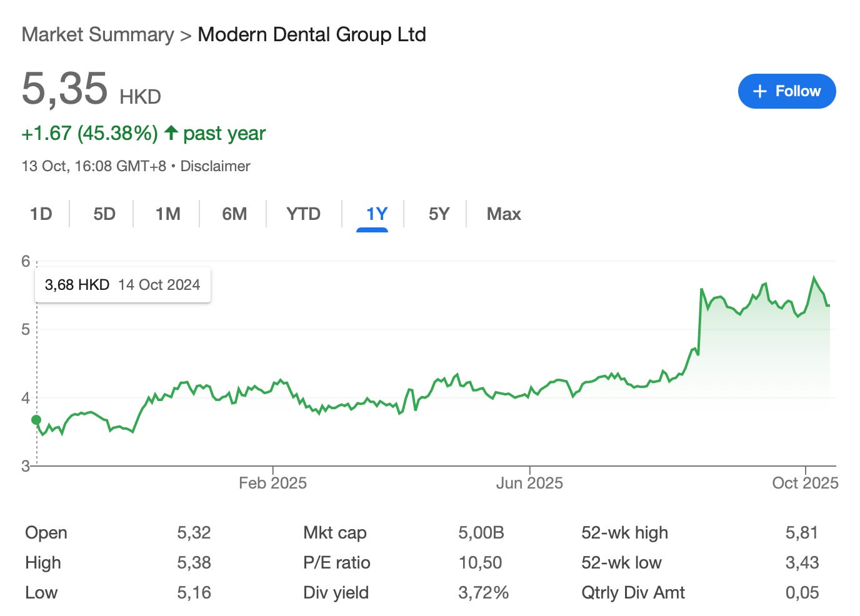Click the 3,68 HKD chart tooltip
The width and height of the screenshot is (860, 616).
point(122,285)
